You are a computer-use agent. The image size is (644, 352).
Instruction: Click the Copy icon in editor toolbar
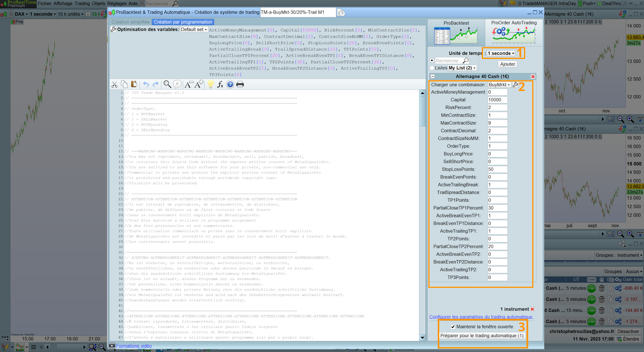click(124, 84)
